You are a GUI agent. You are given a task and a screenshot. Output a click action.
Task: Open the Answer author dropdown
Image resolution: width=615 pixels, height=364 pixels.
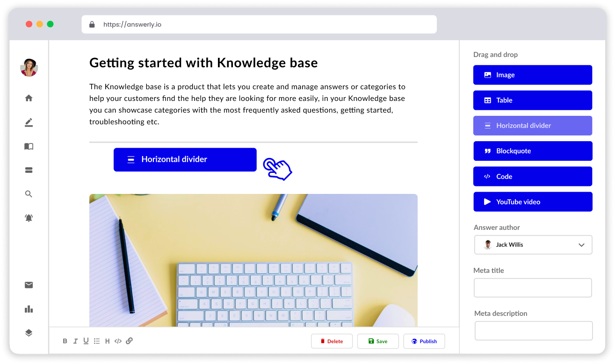(533, 245)
